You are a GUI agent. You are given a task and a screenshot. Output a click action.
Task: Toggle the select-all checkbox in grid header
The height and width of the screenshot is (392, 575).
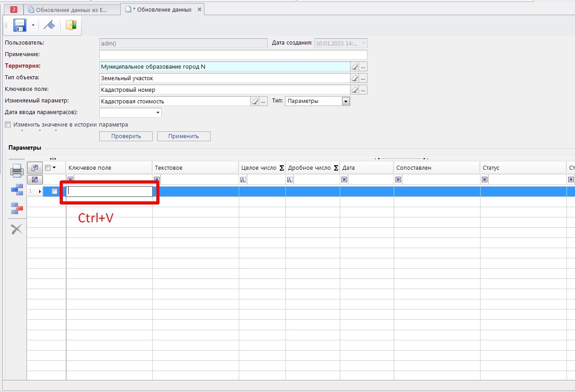tap(48, 168)
